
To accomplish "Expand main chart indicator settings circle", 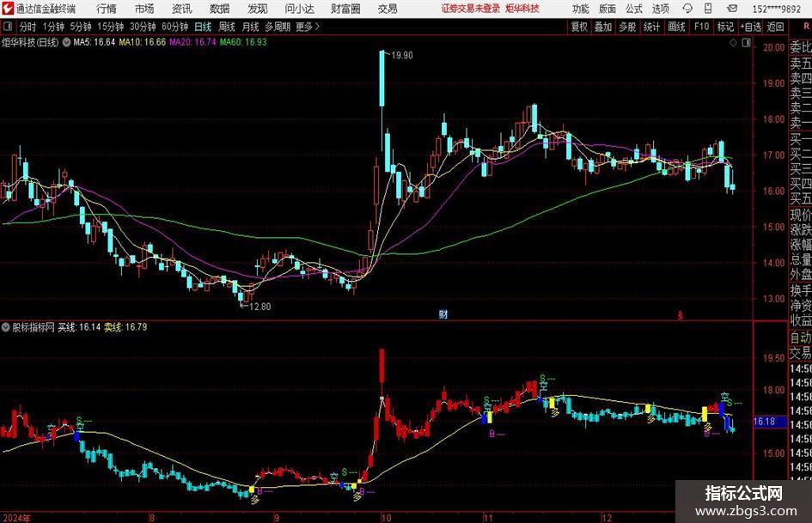I will tap(66, 42).
